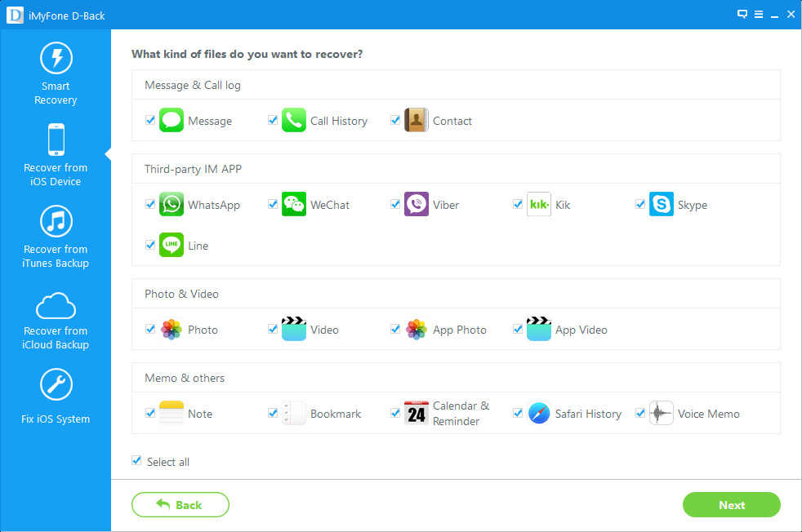The image size is (802, 532).
Task: Click the Safari History compass icon
Action: pos(538,413)
